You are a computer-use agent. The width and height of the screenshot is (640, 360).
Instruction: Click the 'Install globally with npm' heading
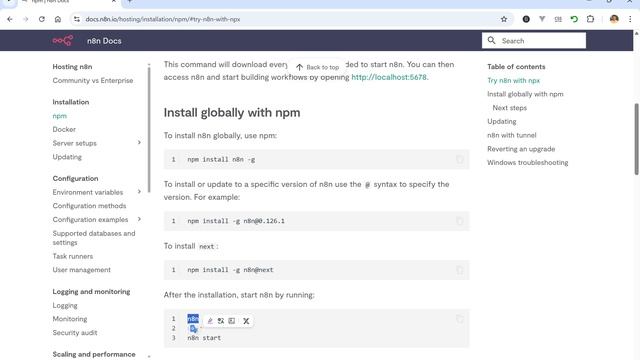pyautogui.click(x=232, y=113)
